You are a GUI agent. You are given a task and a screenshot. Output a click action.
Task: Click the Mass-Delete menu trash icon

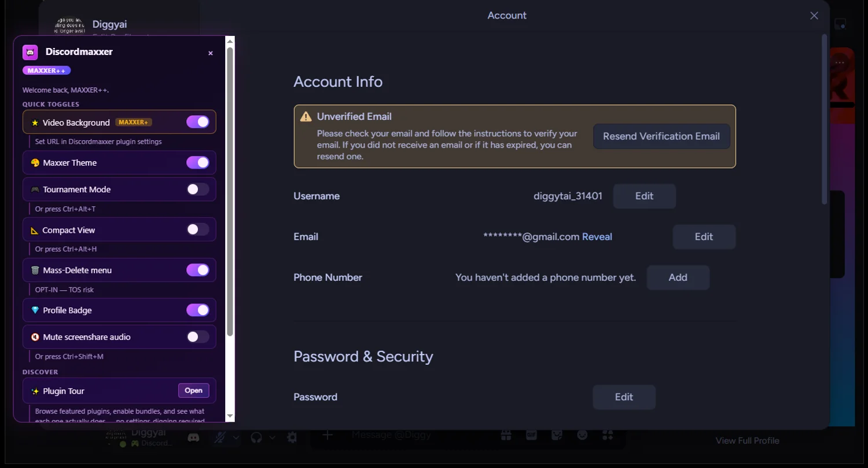(35, 270)
